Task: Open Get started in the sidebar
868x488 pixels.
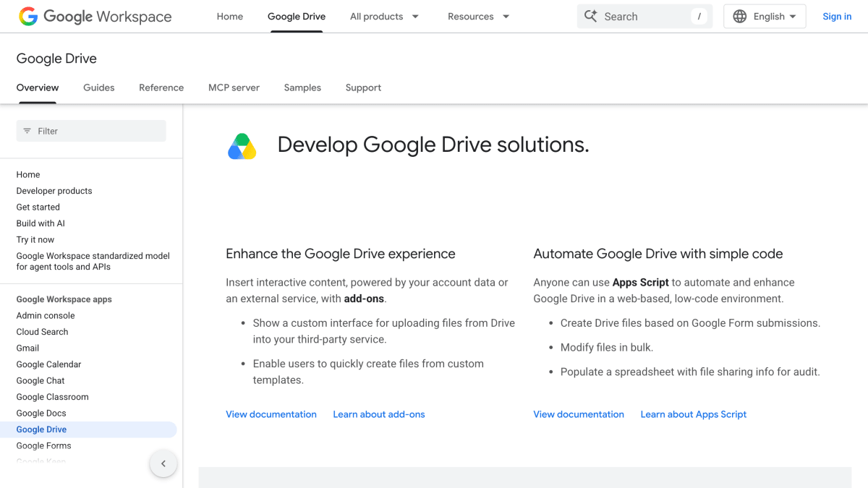Action: 38,207
